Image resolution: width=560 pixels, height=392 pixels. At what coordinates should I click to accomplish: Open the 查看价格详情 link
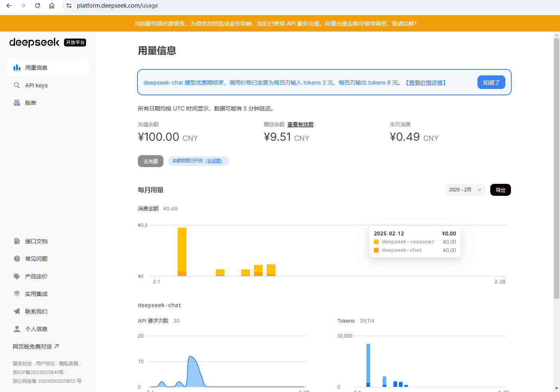pyautogui.click(x=426, y=83)
